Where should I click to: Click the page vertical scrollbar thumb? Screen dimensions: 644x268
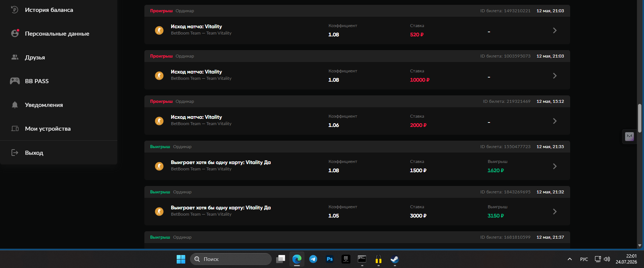click(x=640, y=118)
